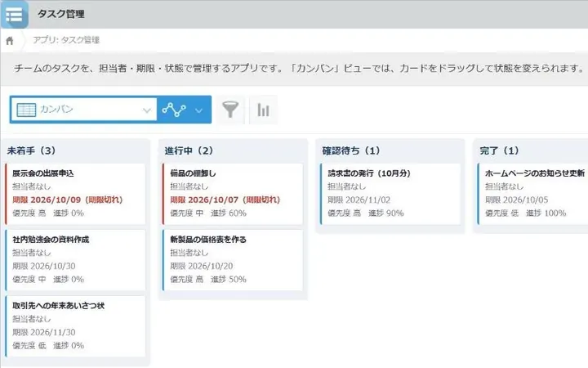Click column header 完了（1）
This screenshot has width=588, height=368.
500,150
